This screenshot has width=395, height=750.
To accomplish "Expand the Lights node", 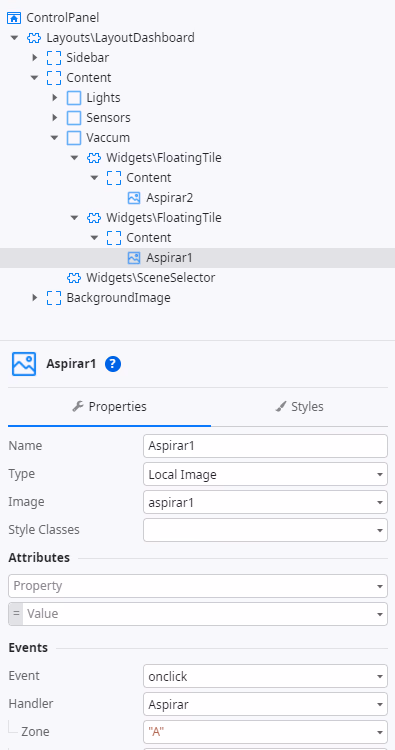I will [x=55, y=98].
